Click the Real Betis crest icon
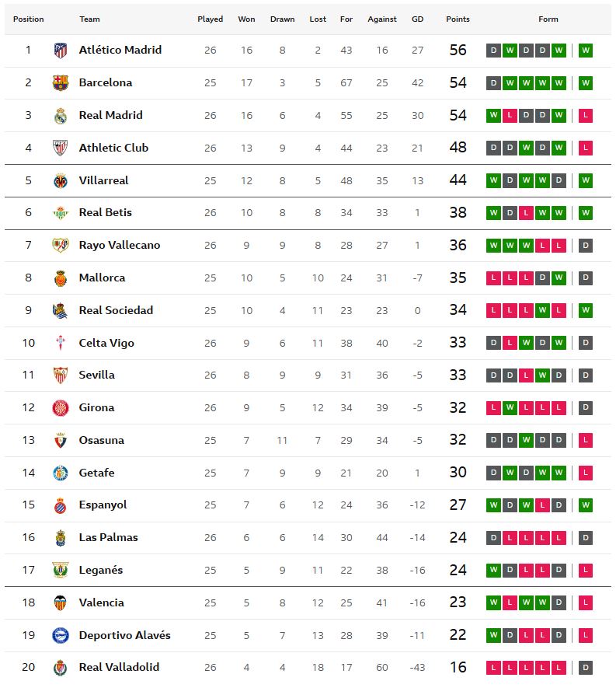 (60, 213)
